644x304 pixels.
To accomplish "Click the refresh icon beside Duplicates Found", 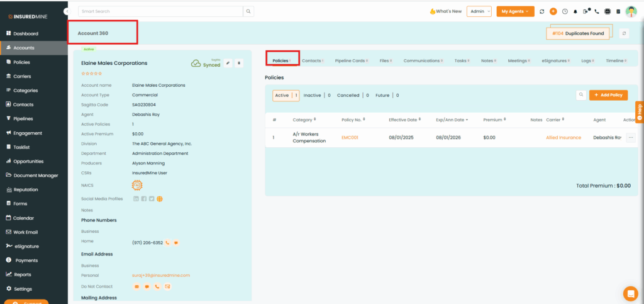I will coord(623,33).
